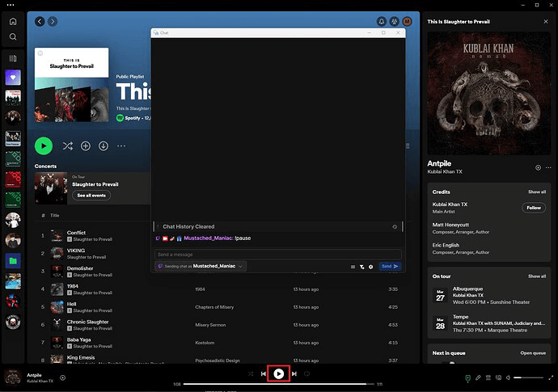Click See all events button

pos(91,196)
